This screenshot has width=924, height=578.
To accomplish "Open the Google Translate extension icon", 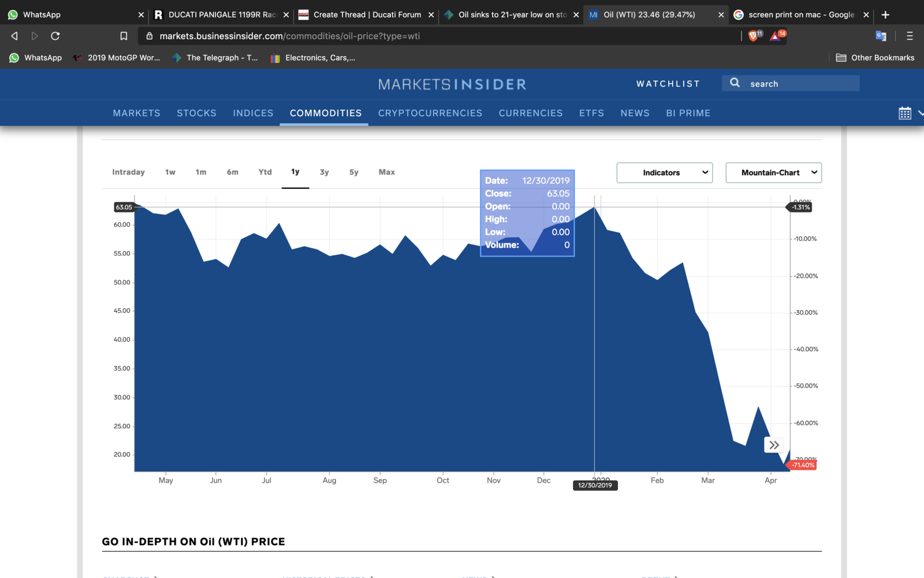I will (881, 36).
